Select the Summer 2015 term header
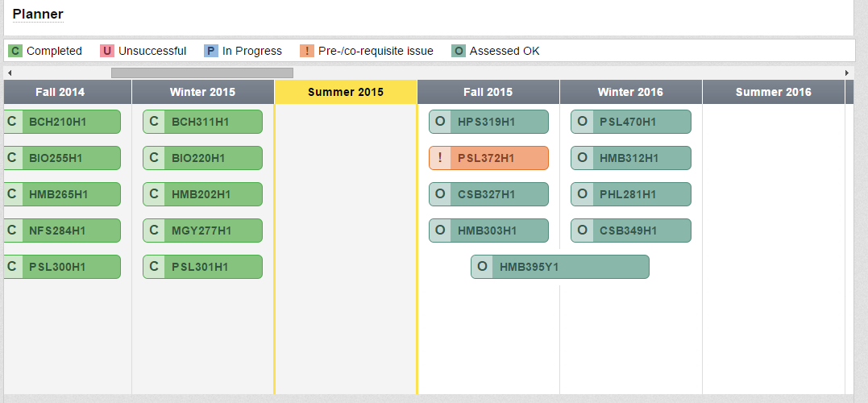This screenshot has height=403, width=868. [346, 92]
